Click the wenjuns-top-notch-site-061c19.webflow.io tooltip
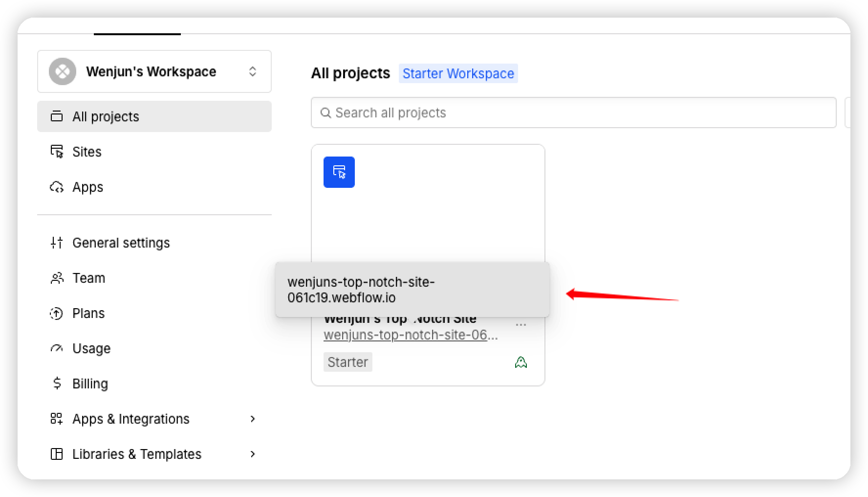This screenshot has height=497, width=868. [x=412, y=290]
